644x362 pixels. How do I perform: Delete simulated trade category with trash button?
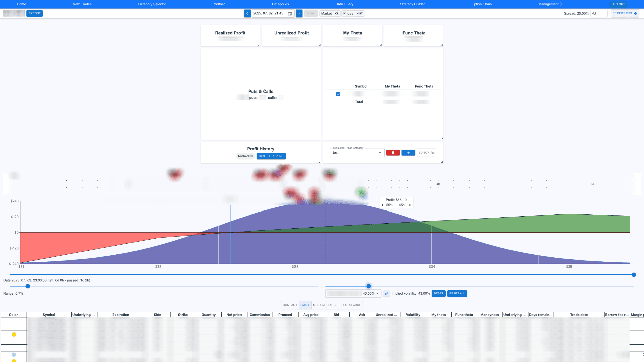pos(393,153)
